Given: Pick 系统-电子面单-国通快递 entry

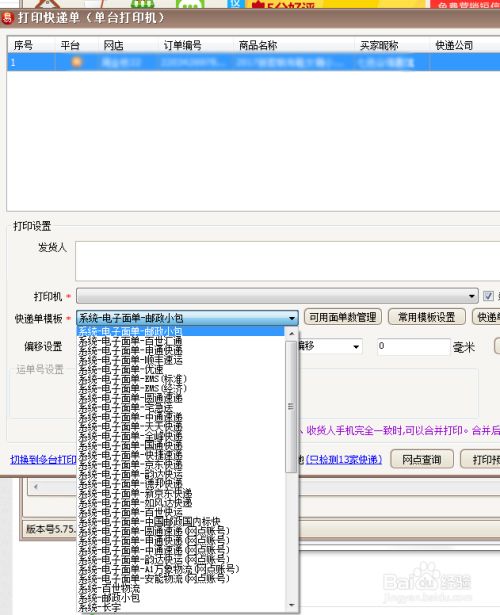Looking at the screenshot, I should coord(180,446).
